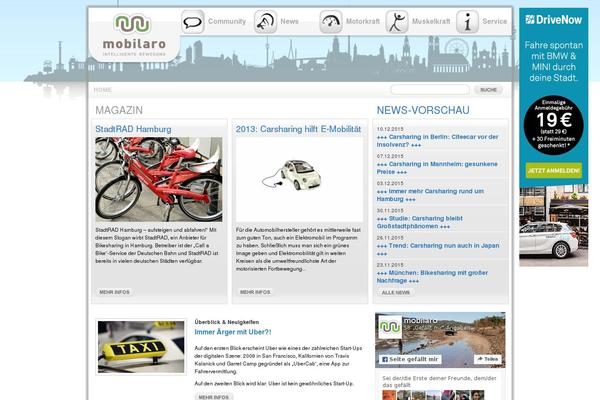Open the Muskelkraft menu item
The width and height of the screenshot is (600, 400).
coord(431,21)
